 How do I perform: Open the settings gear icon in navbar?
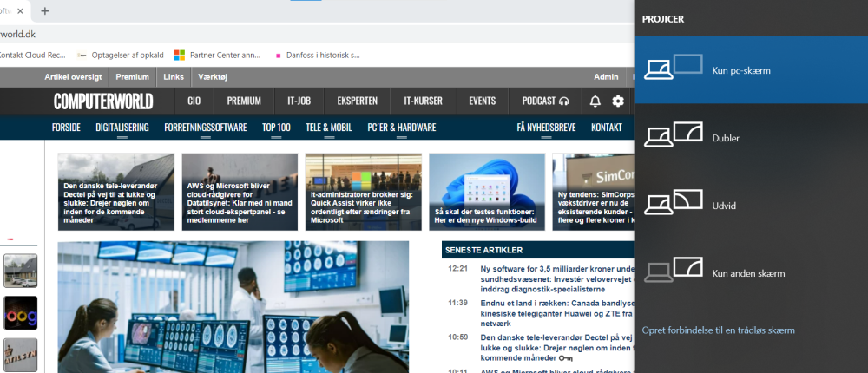(618, 101)
